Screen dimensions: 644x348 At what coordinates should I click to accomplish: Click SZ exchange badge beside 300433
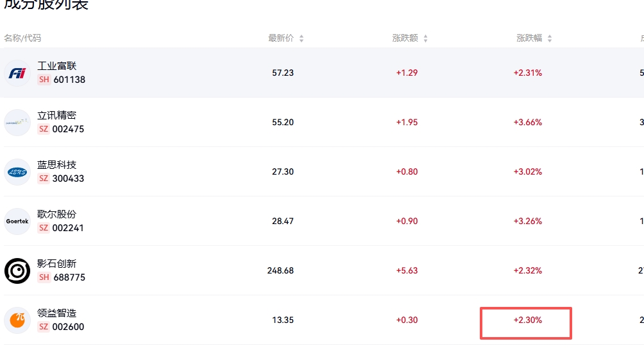click(x=44, y=178)
